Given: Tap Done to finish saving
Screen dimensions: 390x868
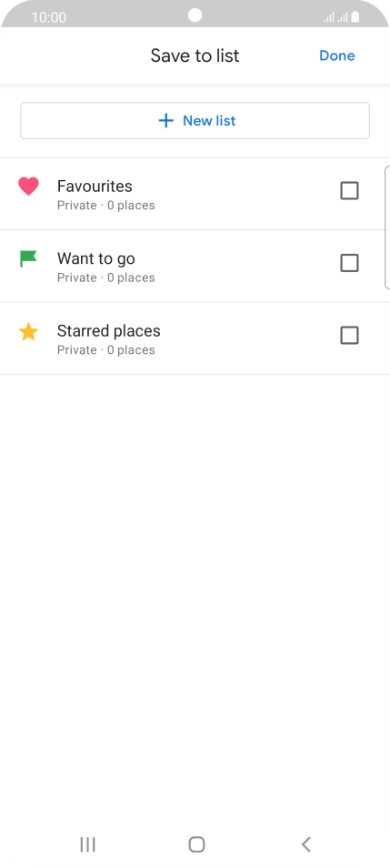Looking at the screenshot, I should point(337,56).
